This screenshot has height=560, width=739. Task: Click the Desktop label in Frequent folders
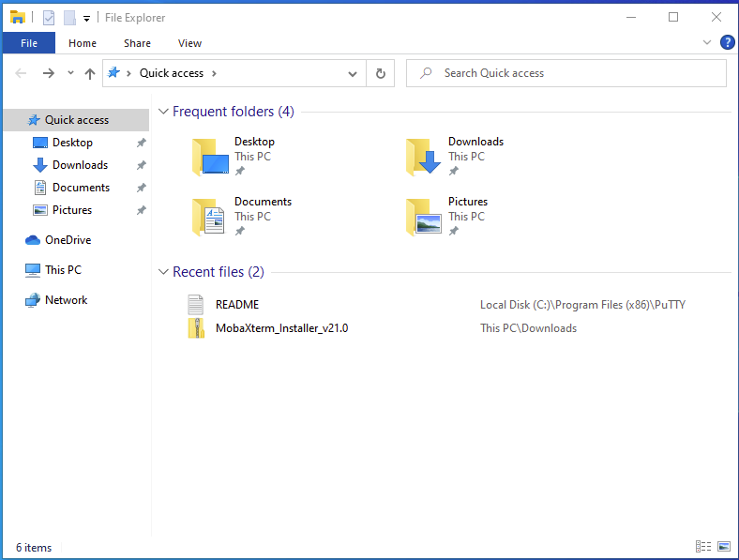click(254, 142)
